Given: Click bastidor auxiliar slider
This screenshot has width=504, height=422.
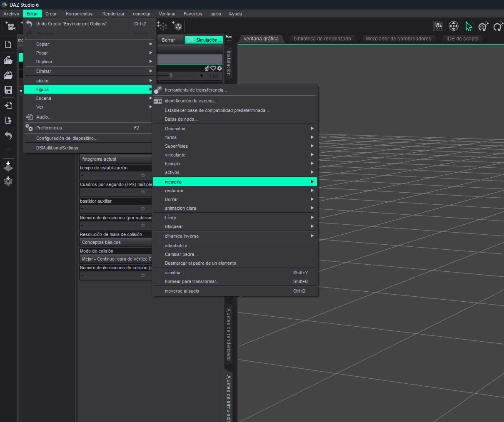Looking at the screenshot, I should pyautogui.click(x=115, y=209).
